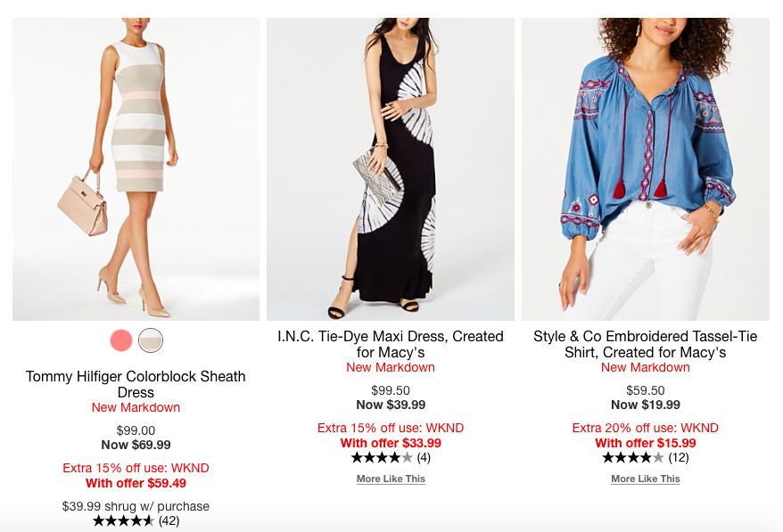The image size is (783, 532).
Task: Click Style & Co Embroidered Tassel-Tie Shirt title
Action: click(645, 344)
